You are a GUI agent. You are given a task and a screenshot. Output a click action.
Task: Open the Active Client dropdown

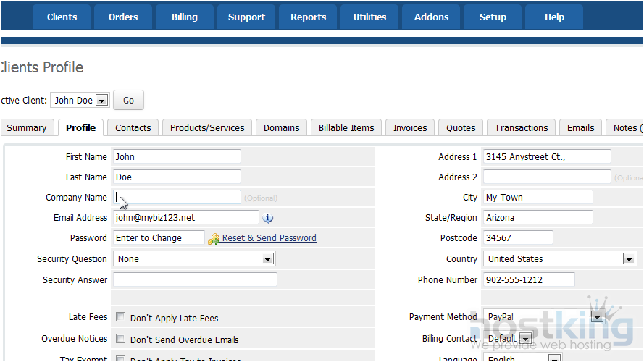coord(101,101)
